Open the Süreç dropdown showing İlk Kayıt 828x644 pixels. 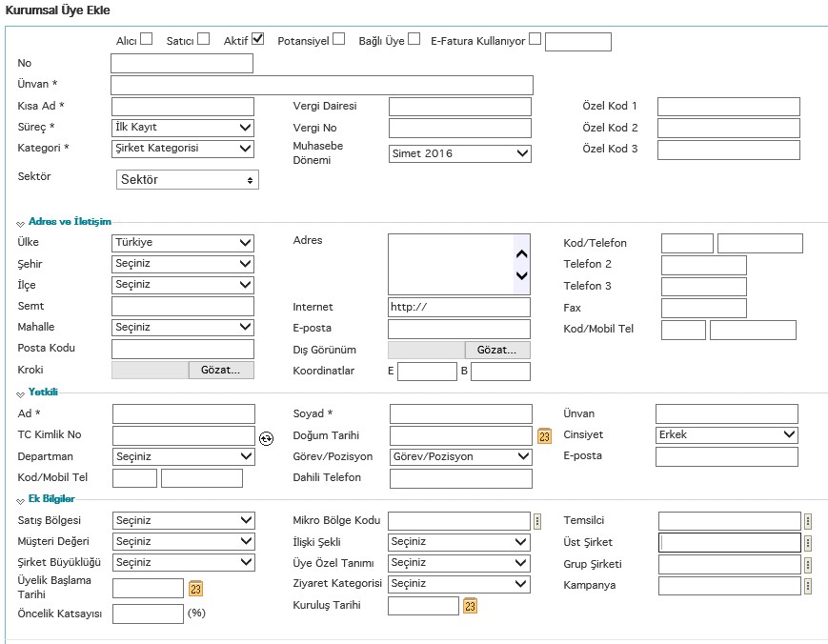(183, 128)
